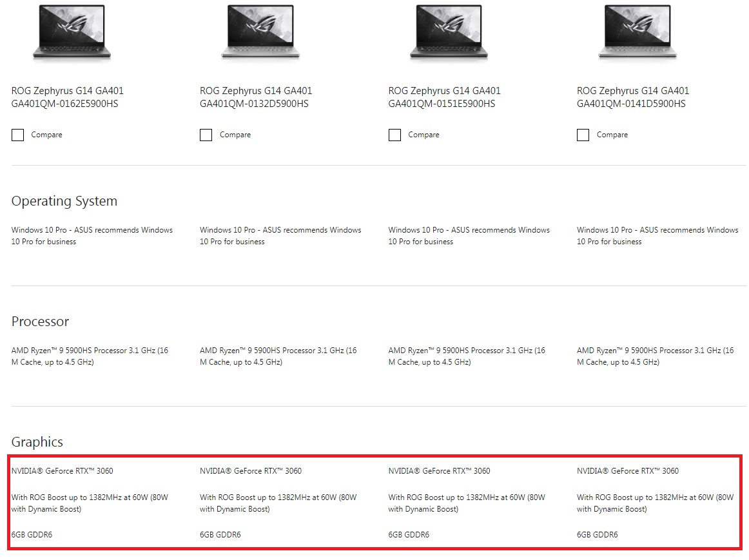749x560 pixels.
Task: Tick Compare checkbox for GA401QM-0141D5900HS
Action: [583, 135]
